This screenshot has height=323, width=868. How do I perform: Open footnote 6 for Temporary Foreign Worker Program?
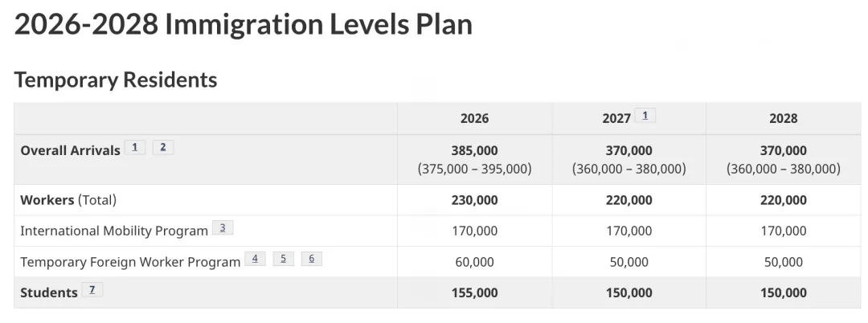pos(311,259)
